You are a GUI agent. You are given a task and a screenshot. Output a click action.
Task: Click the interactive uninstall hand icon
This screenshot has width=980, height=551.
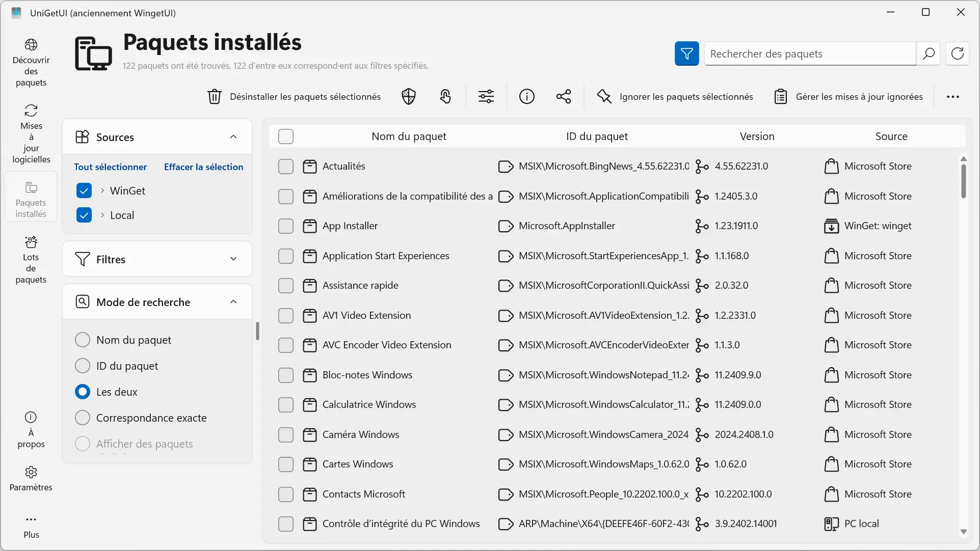[445, 96]
